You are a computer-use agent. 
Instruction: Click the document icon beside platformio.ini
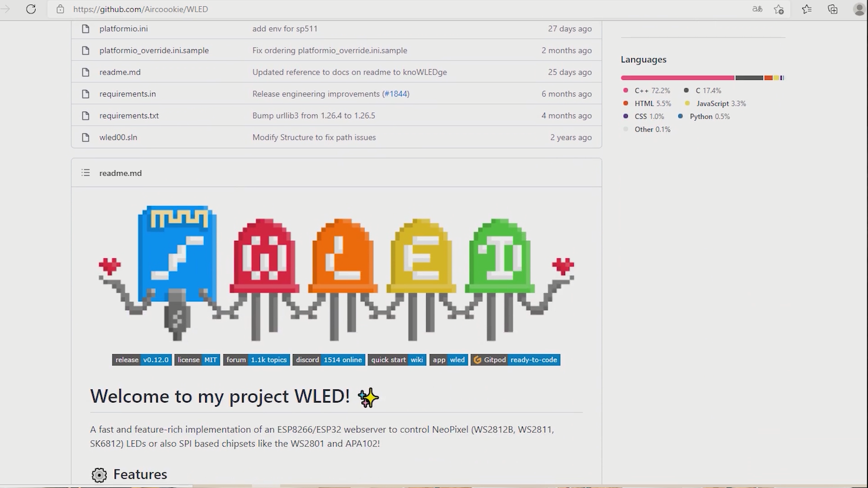[x=85, y=28]
